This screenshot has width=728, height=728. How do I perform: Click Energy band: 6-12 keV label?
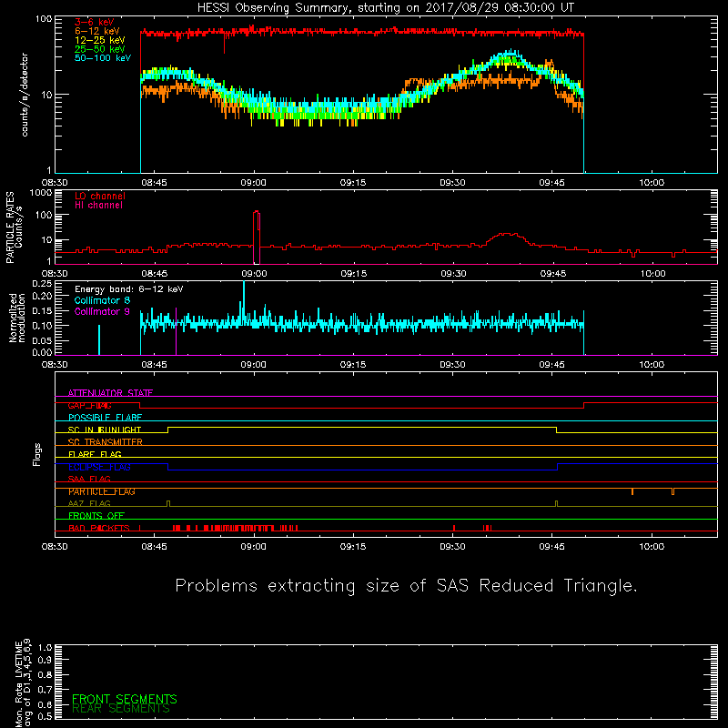click(x=129, y=289)
